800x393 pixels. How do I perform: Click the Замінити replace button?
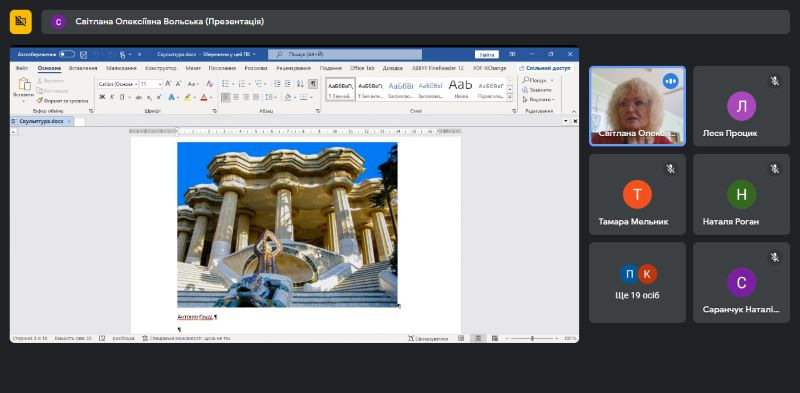[537, 90]
